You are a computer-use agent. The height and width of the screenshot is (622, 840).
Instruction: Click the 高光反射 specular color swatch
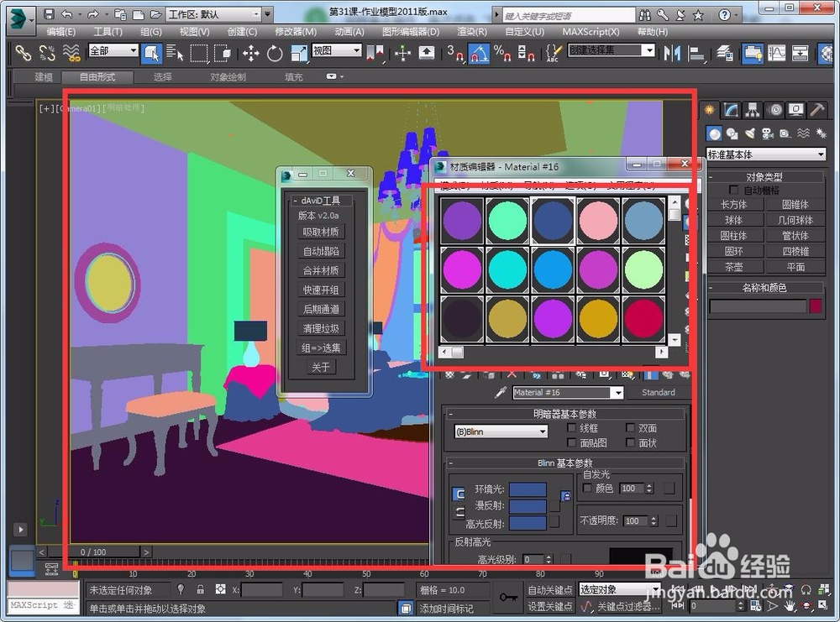[528, 523]
